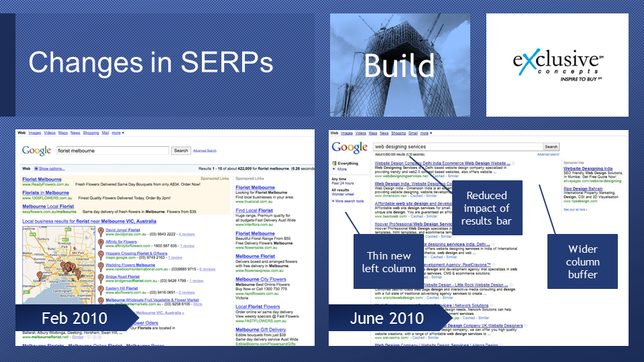Image resolution: width=644 pixels, height=362 pixels.
Task: Expand 'more' menu in Feb 2010 top bar
Action: tap(118, 133)
